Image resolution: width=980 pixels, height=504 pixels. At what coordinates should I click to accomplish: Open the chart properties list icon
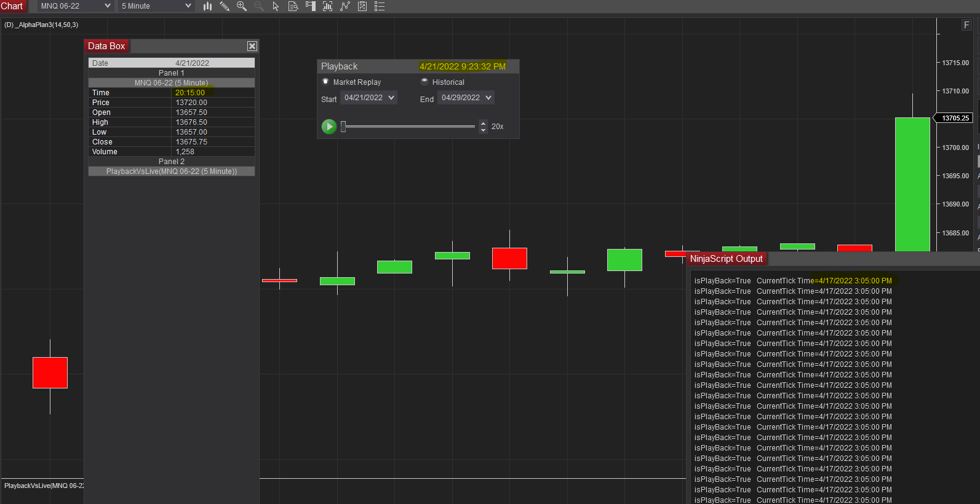point(380,6)
